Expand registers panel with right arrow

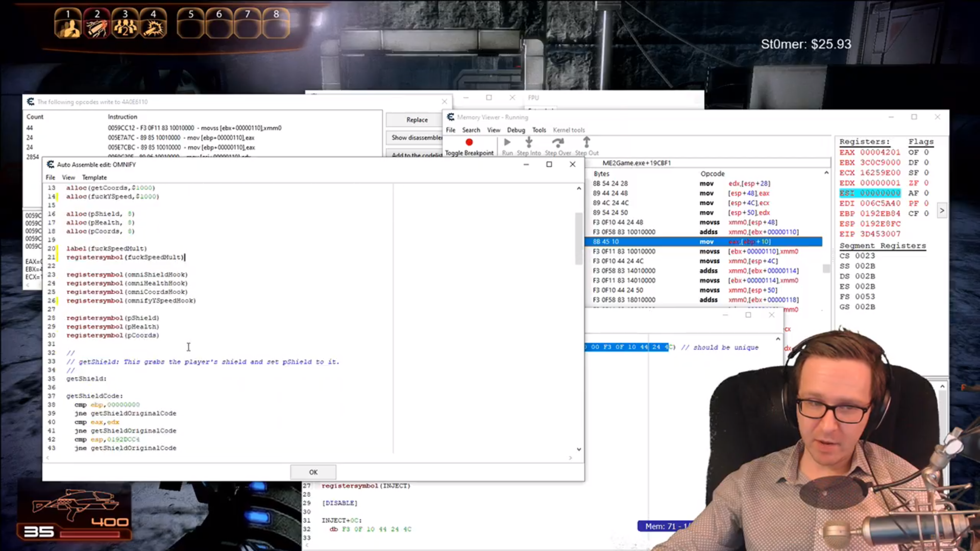(x=942, y=211)
